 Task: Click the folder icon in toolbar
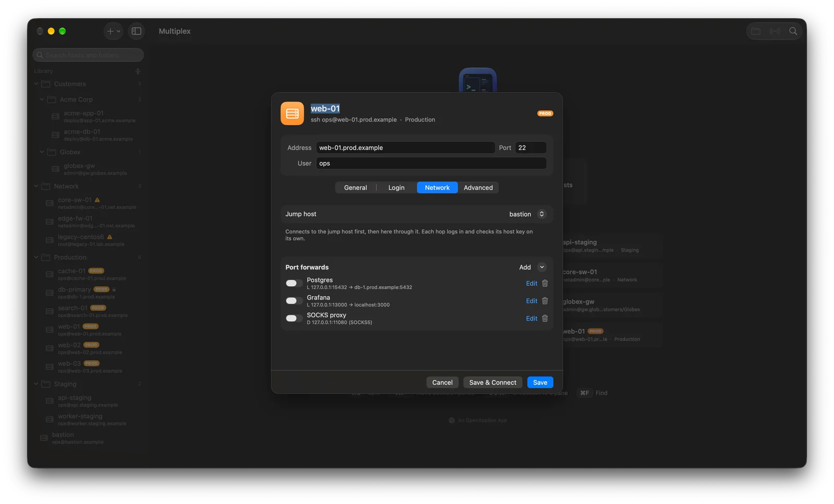[x=756, y=31]
